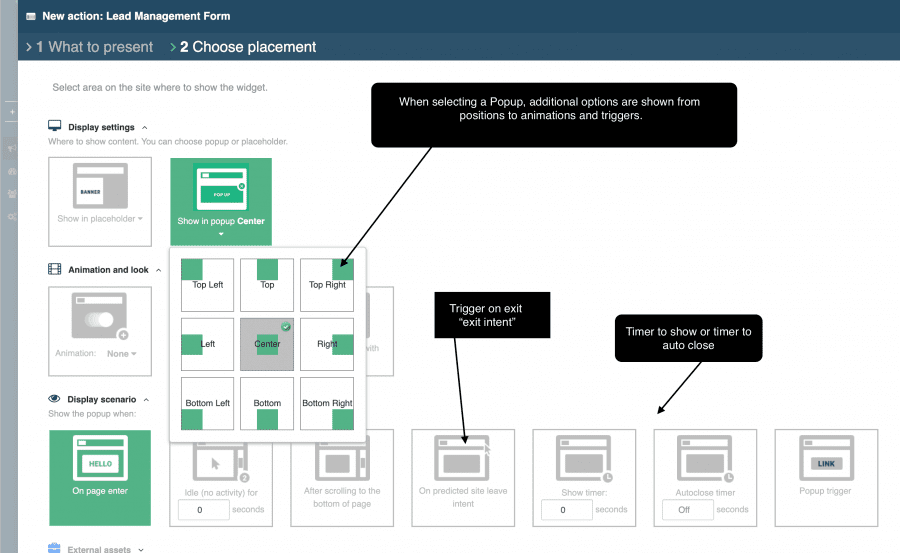The height and width of the screenshot is (553, 900).
Task: Select the checked Center position option
Action: 267,344
